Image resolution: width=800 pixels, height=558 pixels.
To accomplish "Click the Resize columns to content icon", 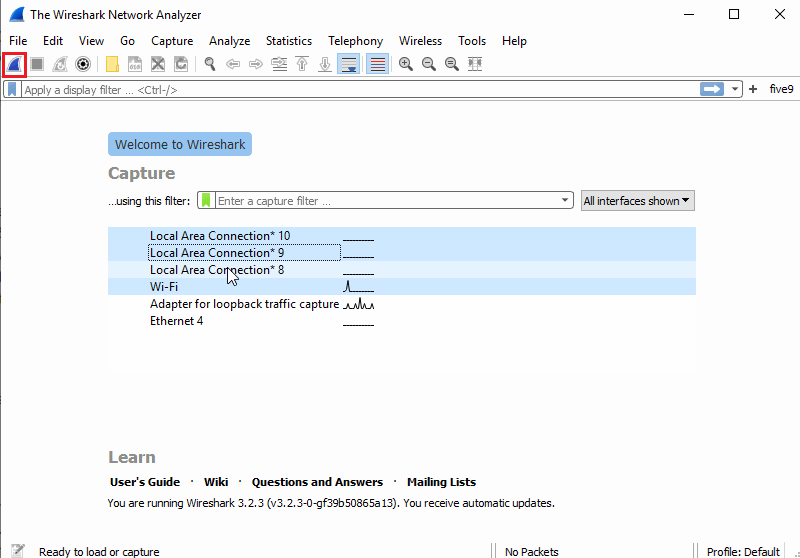I will [475, 64].
